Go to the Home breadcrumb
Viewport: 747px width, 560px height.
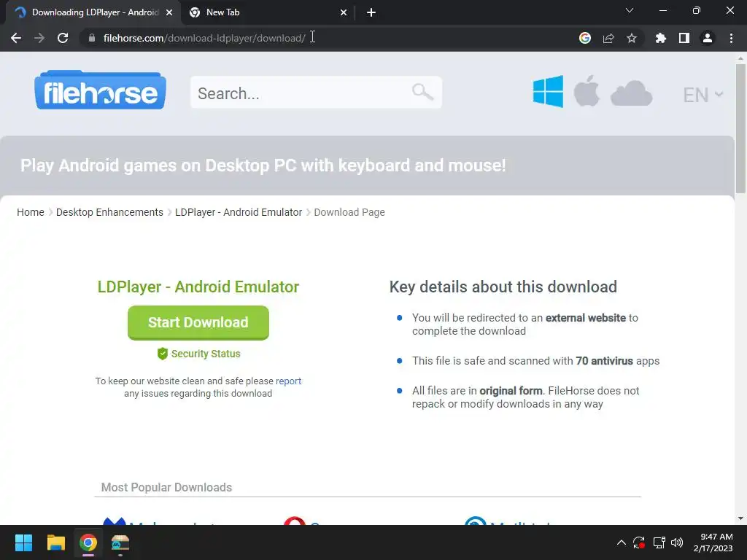pos(31,212)
